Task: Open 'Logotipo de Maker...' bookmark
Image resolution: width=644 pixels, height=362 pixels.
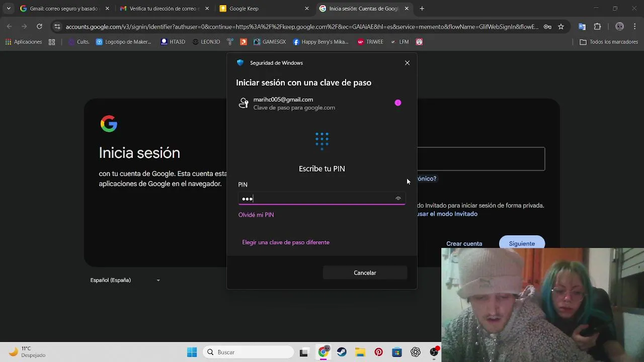Action: (x=124, y=42)
